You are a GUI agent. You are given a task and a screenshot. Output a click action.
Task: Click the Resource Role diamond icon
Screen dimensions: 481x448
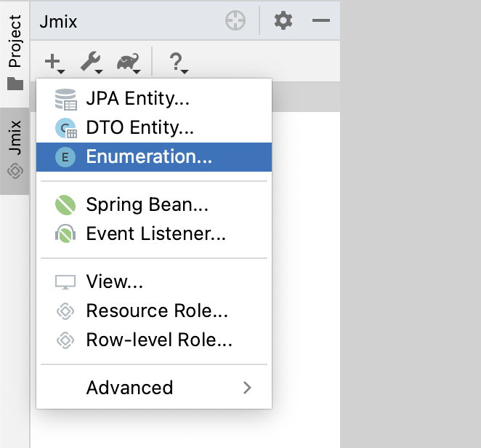[65, 311]
